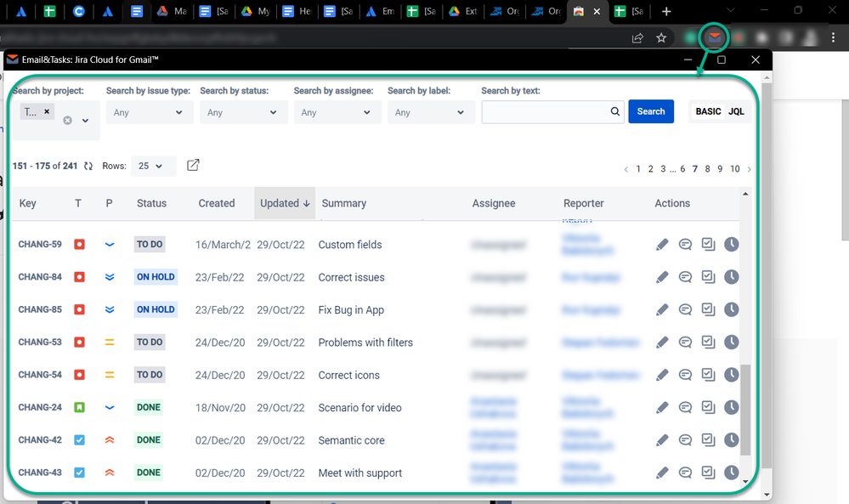
Task: Share this page from the address bar
Action: coord(637,38)
